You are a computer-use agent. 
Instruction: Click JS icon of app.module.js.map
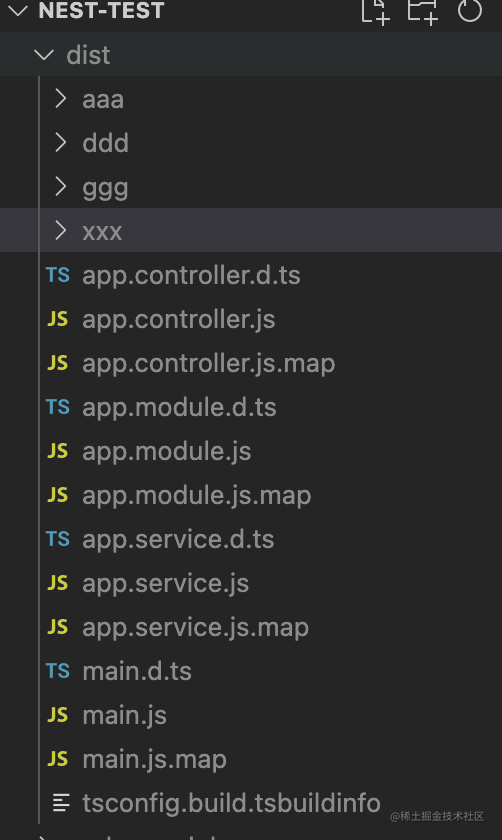click(58, 495)
